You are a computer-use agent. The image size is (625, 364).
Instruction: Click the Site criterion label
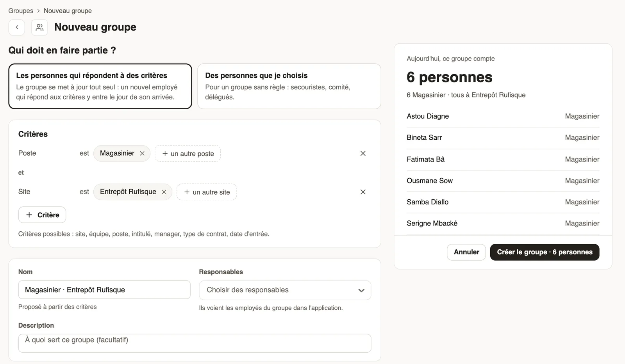pos(24,192)
